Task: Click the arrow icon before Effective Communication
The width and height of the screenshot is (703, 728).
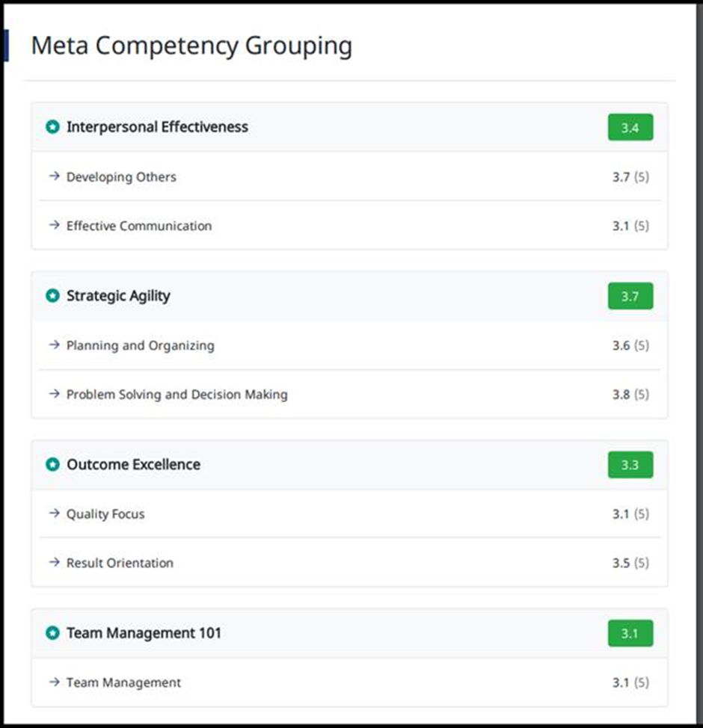Action: tap(55, 225)
